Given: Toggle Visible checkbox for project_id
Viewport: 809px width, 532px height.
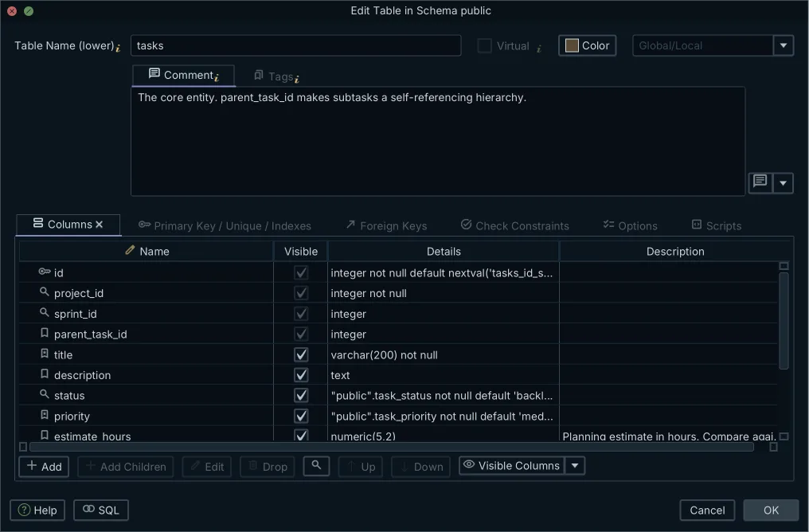Looking at the screenshot, I should [301, 293].
